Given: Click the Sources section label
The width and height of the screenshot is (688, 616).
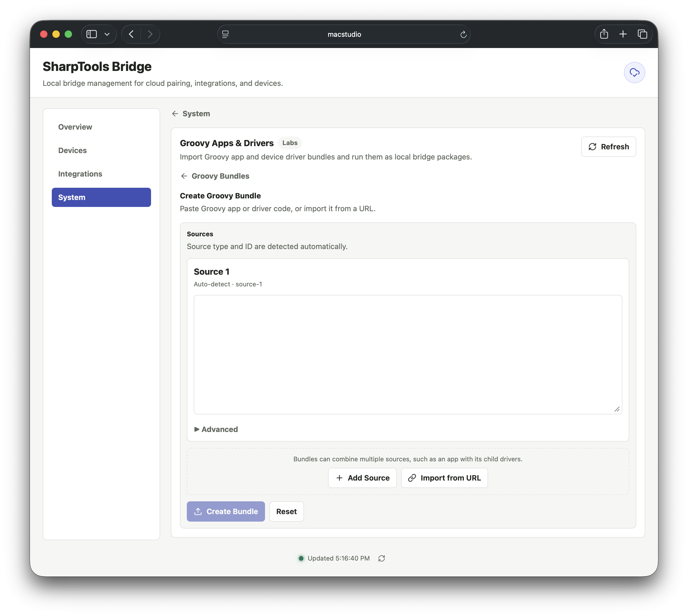Looking at the screenshot, I should pyautogui.click(x=200, y=234).
